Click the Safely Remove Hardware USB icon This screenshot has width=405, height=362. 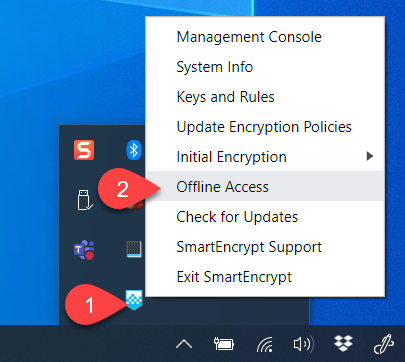85,200
